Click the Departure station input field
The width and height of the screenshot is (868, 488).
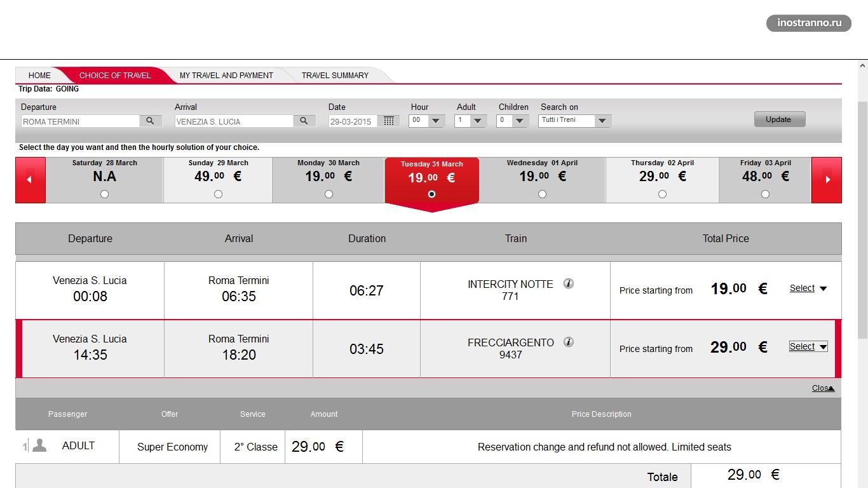point(80,121)
